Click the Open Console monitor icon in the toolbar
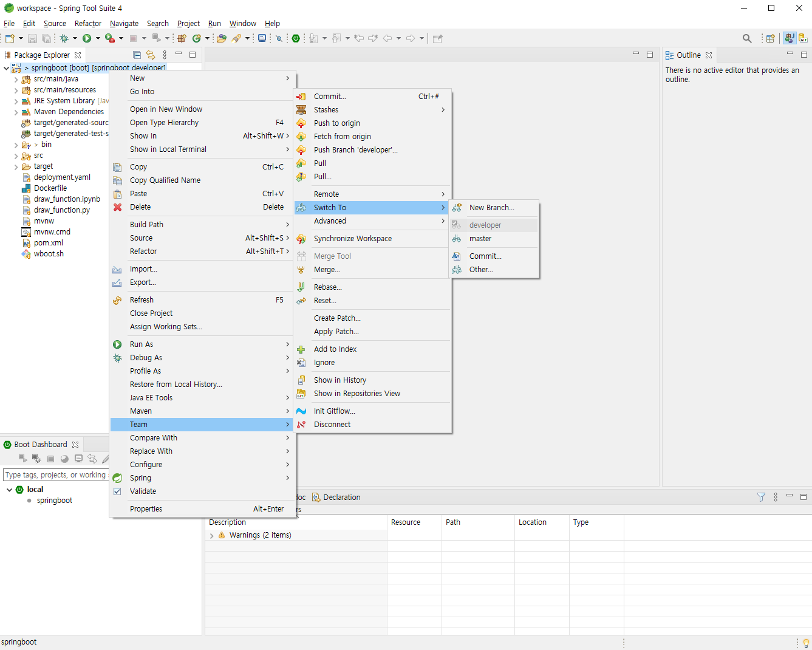The height and width of the screenshot is (650, 812). point(262,38)
